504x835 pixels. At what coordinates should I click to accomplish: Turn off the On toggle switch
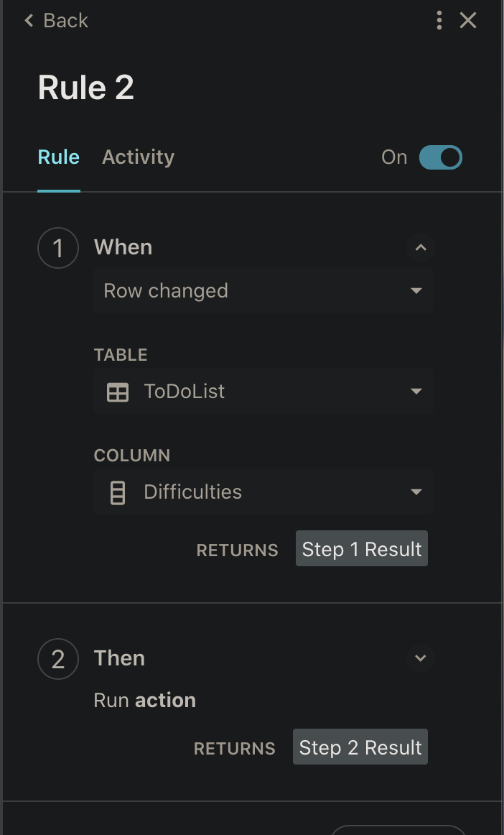440,157
